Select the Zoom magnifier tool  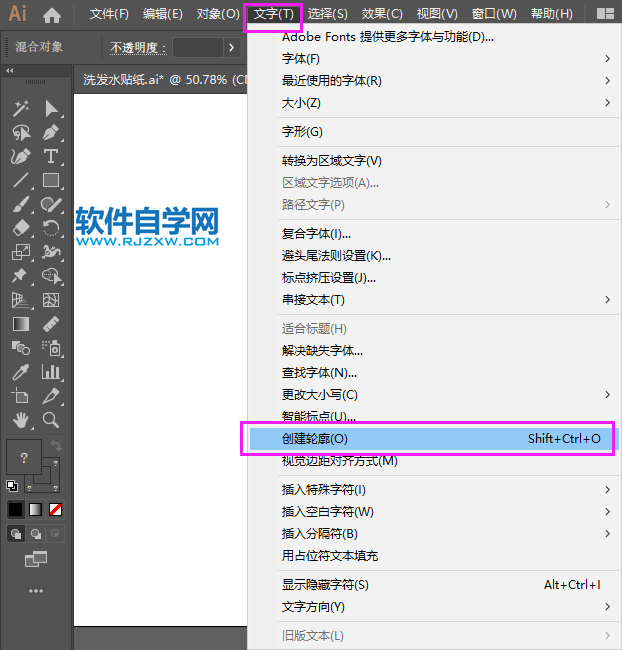(51, 420)
